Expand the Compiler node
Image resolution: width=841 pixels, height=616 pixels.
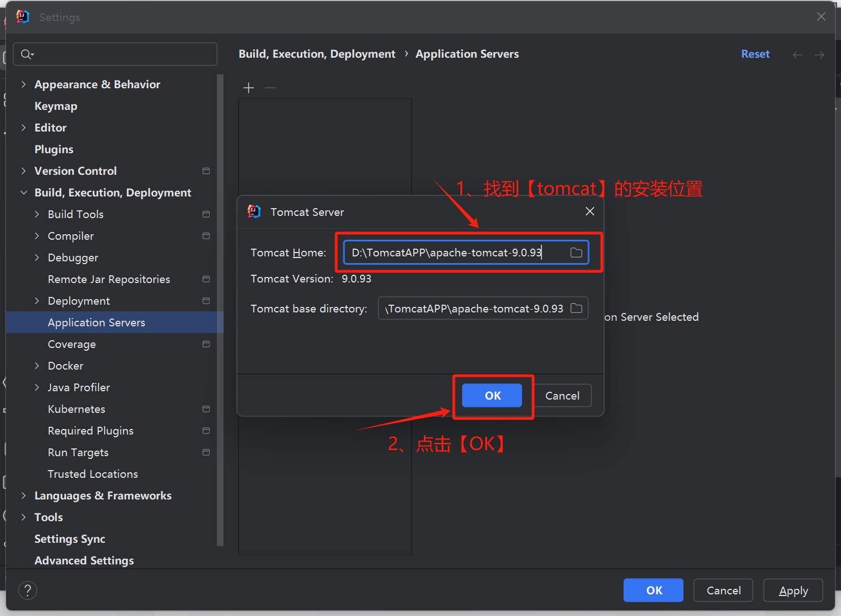(x=37, y=236)
